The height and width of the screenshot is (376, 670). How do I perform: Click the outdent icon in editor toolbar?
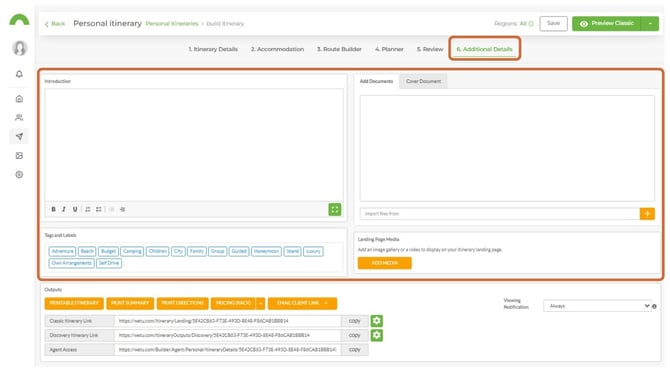(112, 209)
